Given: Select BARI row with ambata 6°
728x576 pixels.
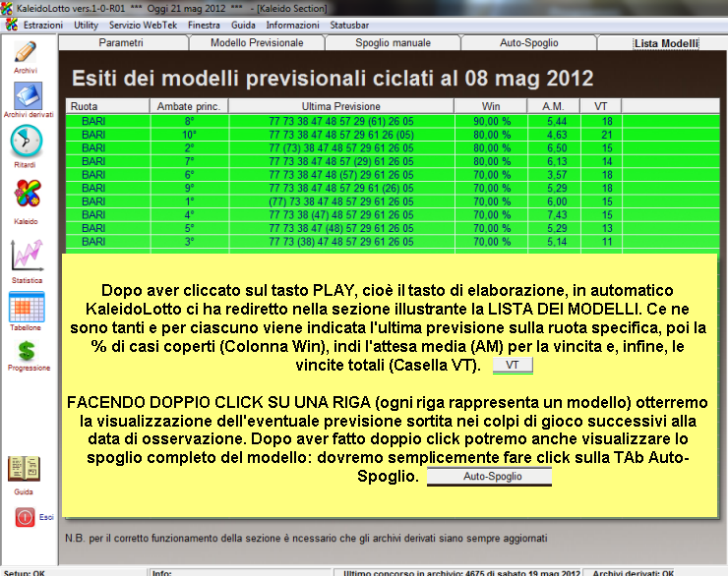Looking at the screenshot, I should 393,175.
